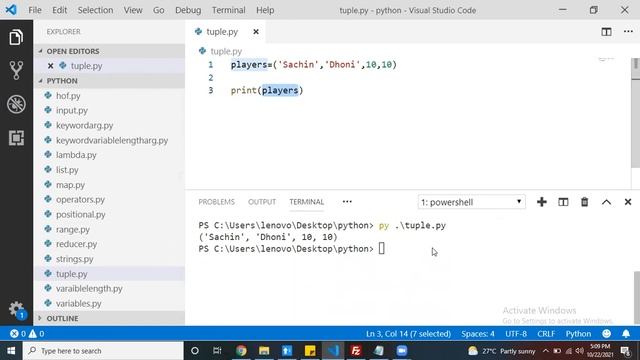Image resolution: width=640 pixels, height=360 pixels.
Task: Open keywordvariablelengtharg.py file
Action: pyautogui.click(x=110, y=140)
